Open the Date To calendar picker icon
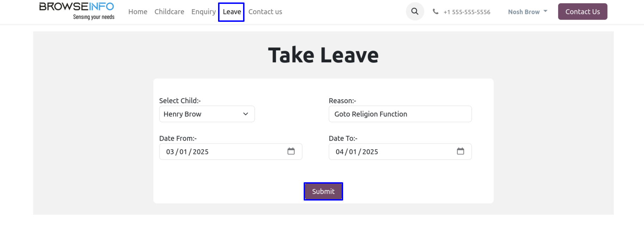 [460, 151]
